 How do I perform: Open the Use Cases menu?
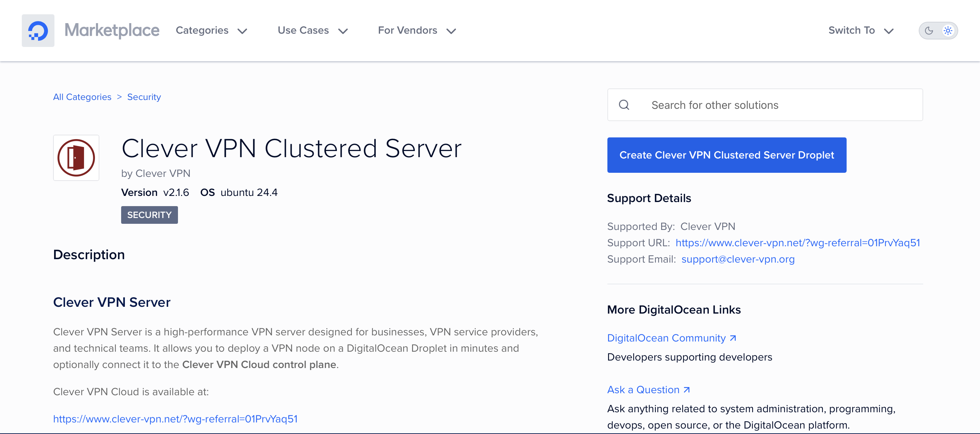313,30
